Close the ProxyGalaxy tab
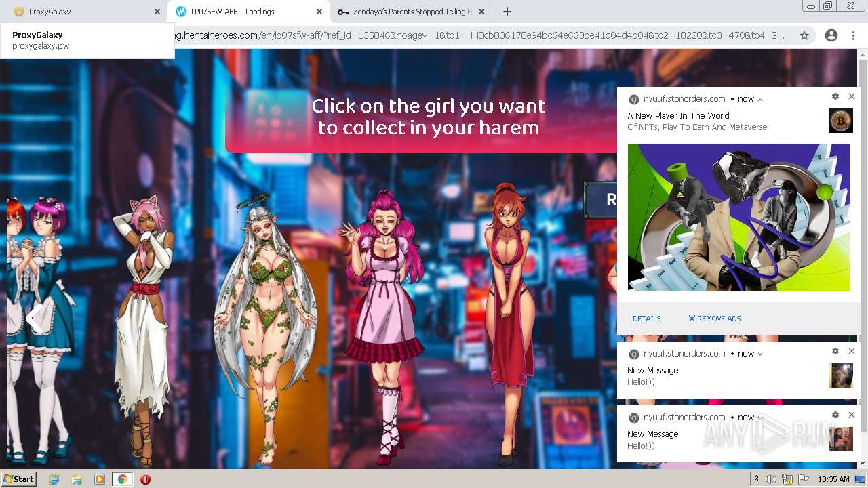 157,12
